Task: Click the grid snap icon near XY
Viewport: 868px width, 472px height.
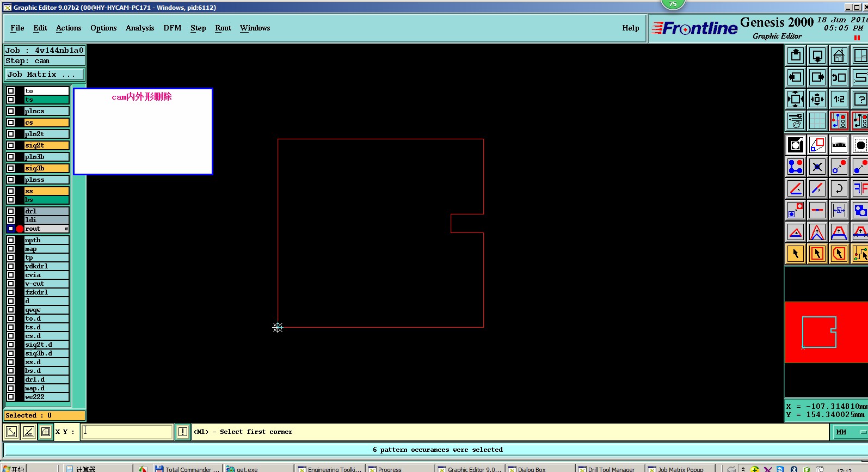Action: tap(46, 432)
